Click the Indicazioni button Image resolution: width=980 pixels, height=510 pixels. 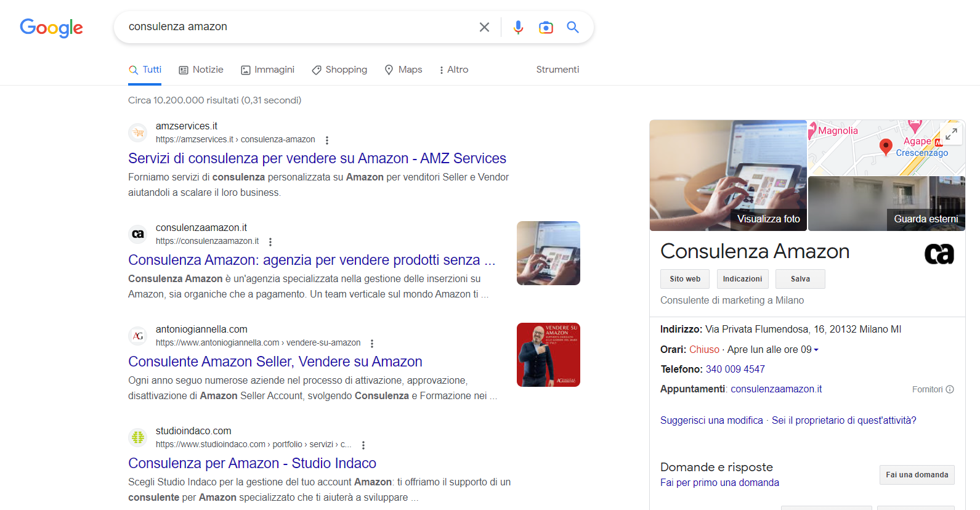742,279
